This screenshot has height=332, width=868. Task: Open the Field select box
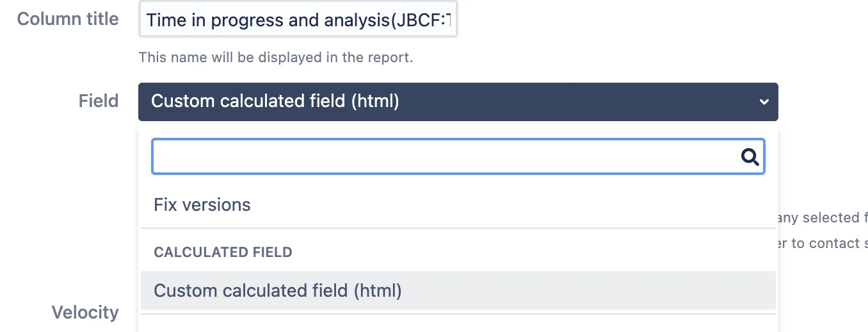[458, 102]
